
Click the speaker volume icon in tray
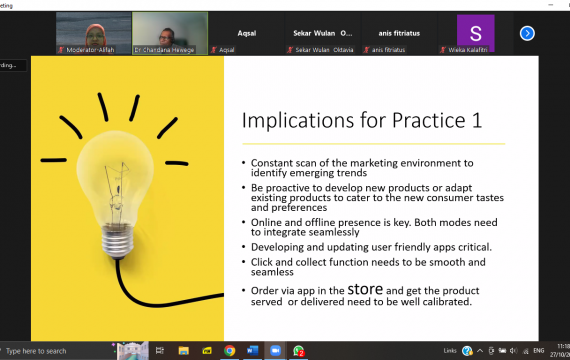point(513,351)
